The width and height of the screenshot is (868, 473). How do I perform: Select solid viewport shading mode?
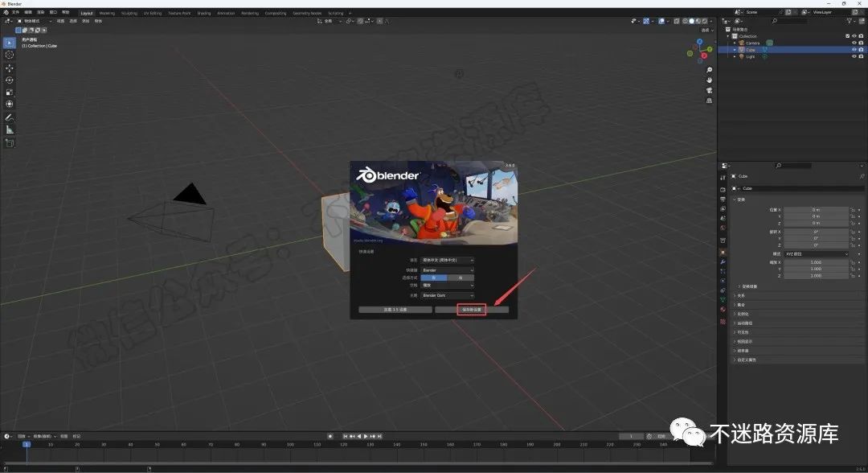click(x=691, y=21)
